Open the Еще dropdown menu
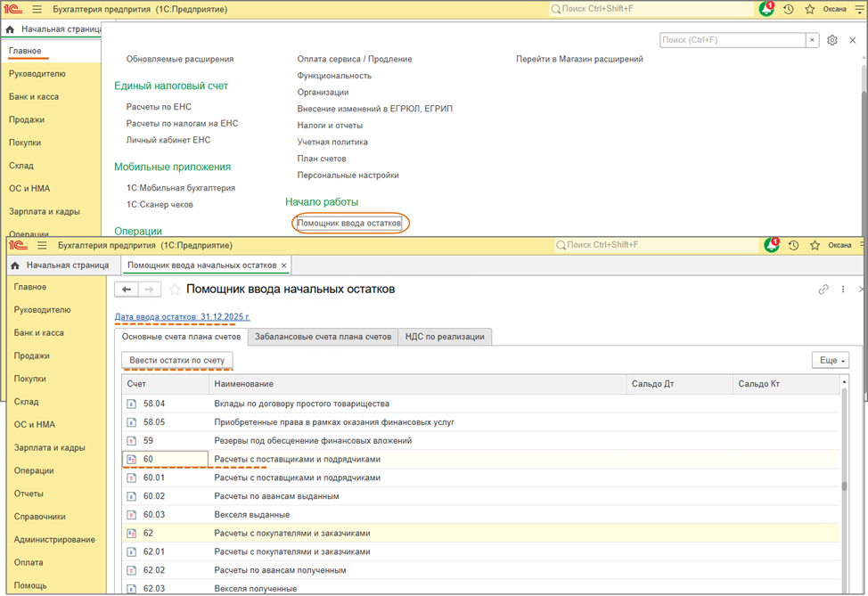Image resolution: width=868 pixels, height=596 pixels. pyautogui.click(x=830, y=360)
